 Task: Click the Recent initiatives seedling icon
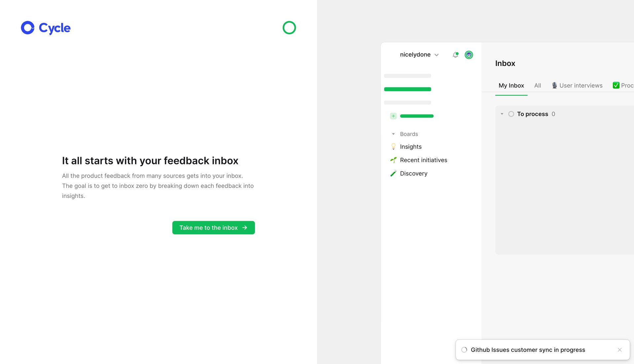tap(393, 160)
